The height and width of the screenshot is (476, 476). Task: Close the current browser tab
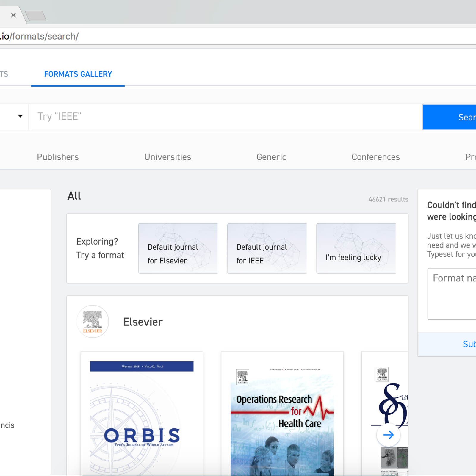(13, 15)
